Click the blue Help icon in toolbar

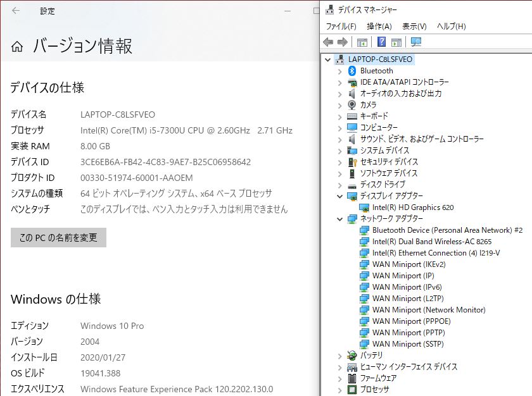tap(381, 42)
